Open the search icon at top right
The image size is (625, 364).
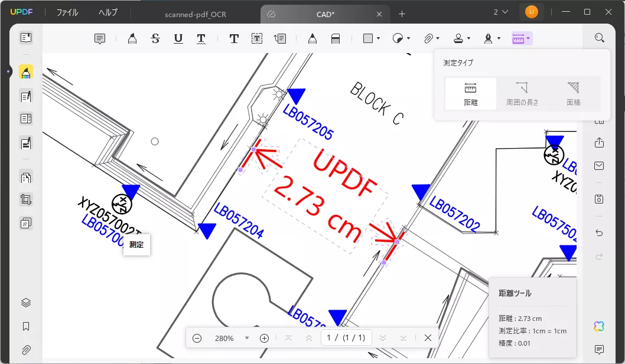pyautogui.click(x=600, y=38)
